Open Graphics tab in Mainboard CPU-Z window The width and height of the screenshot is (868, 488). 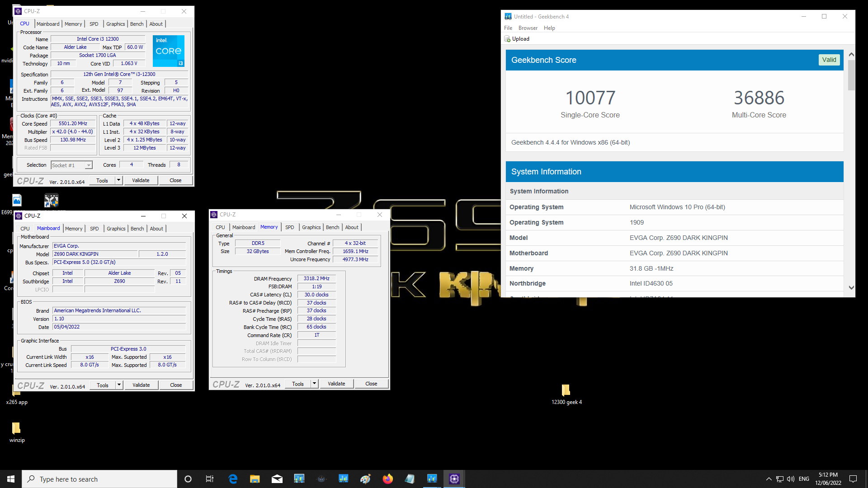[x=116, y=229]
